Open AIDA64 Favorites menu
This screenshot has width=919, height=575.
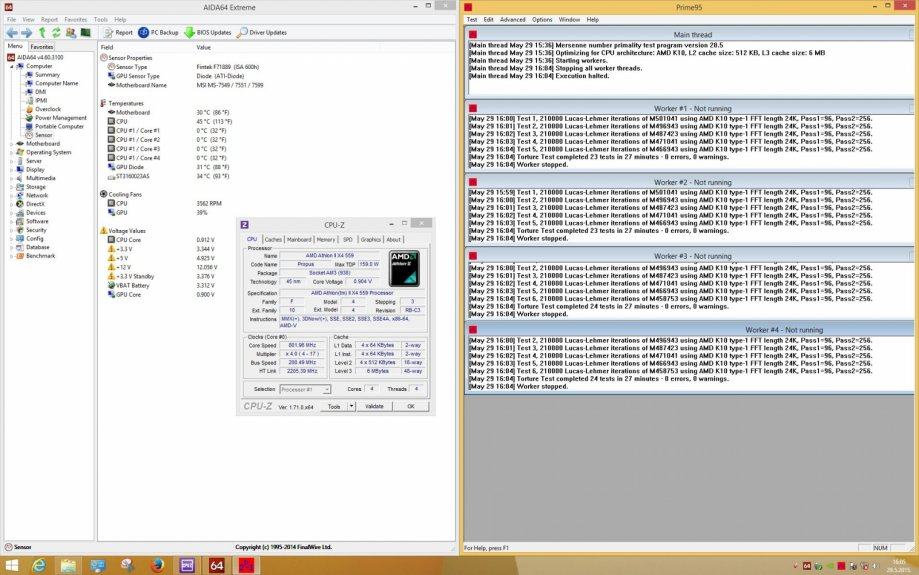coord(76,19)
